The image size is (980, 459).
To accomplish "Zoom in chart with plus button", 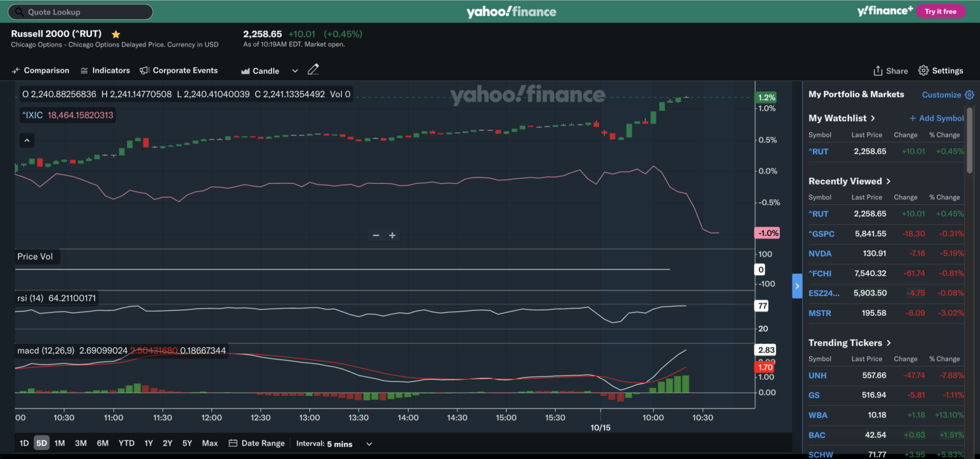I will pyautogui.click(x=392, y=236).
